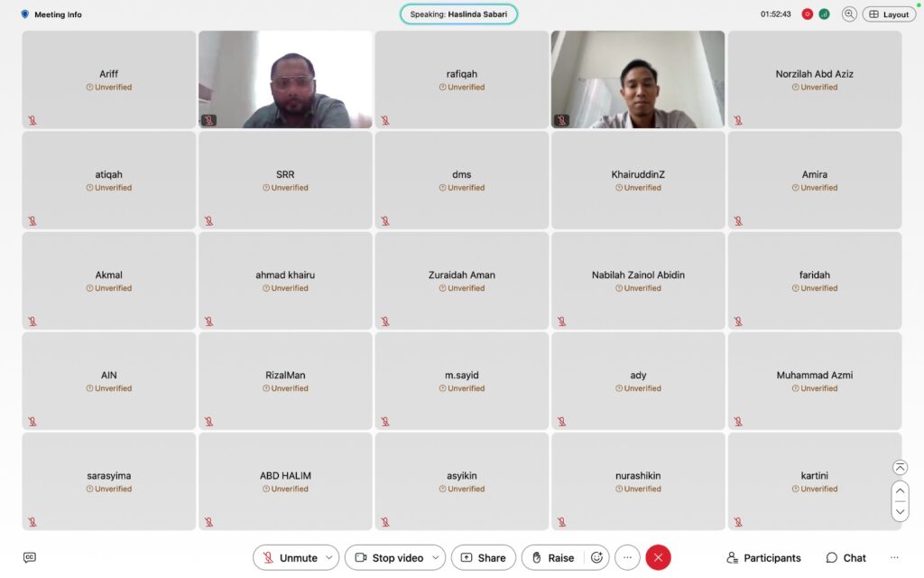Toggle the Stop video button
The image size is (924, 578).
point(389,557)
